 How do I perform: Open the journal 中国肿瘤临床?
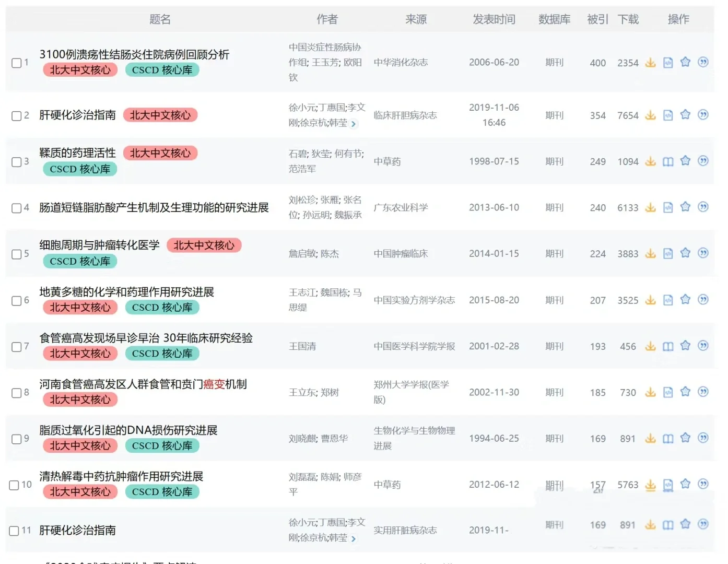click(x=401, y=254)
